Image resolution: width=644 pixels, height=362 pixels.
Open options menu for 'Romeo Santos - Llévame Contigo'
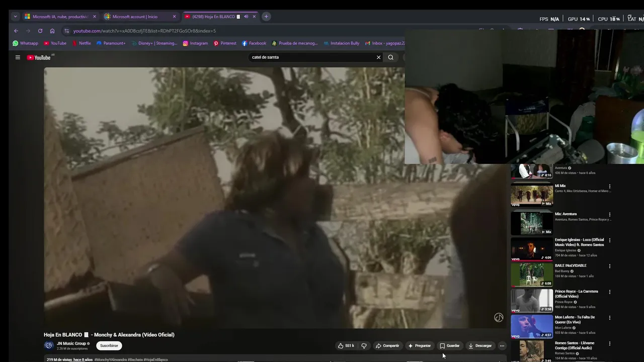(610, 344)
